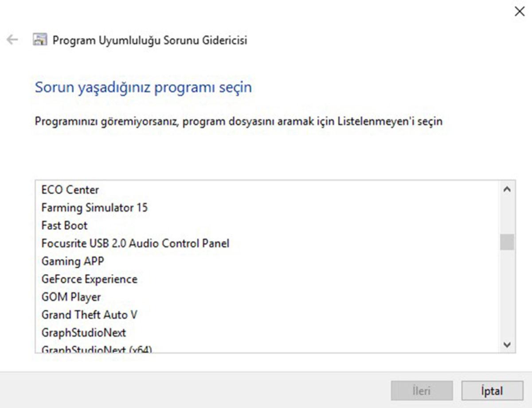Click the Program Uyumluluğu Sorun Gidericisi icon
This screenshot has height=408, width=532.
[39, 40]
